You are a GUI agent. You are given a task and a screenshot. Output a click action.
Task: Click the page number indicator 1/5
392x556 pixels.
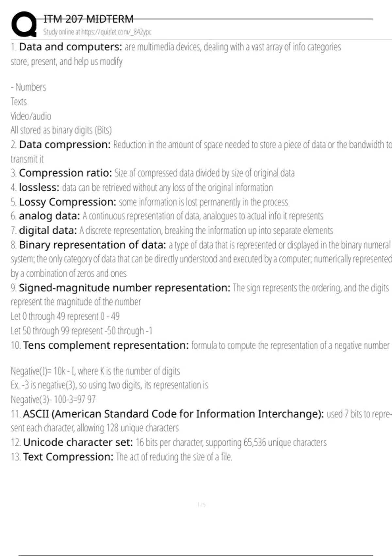point(202,505)
